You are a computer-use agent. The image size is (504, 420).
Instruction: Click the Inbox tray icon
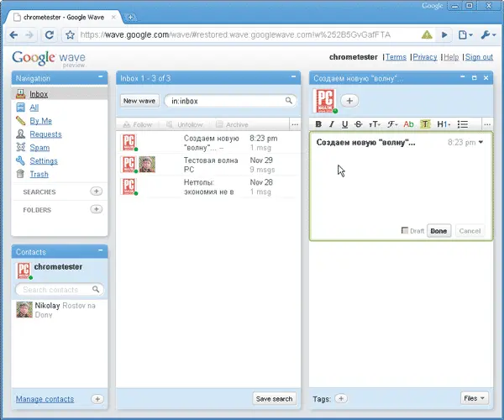20,94
